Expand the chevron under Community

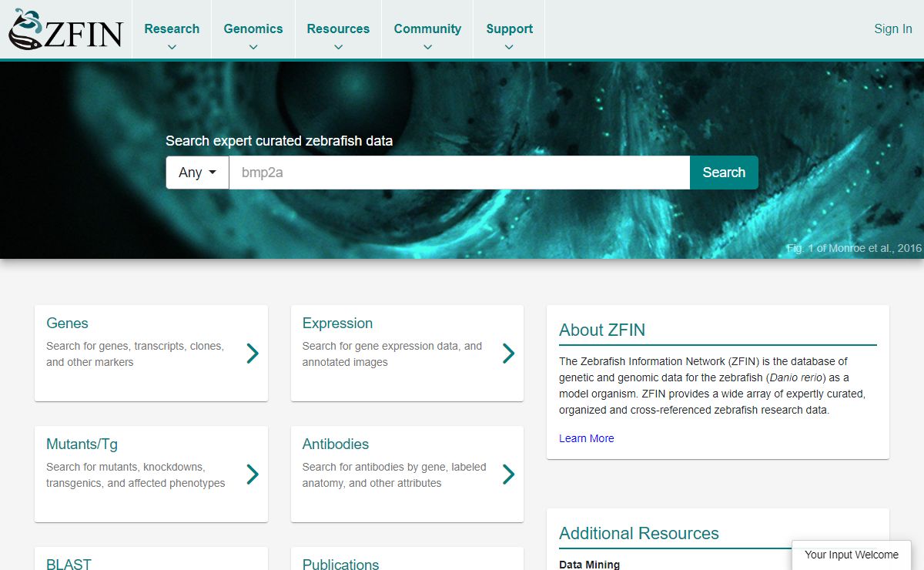[x=427, y=47]
